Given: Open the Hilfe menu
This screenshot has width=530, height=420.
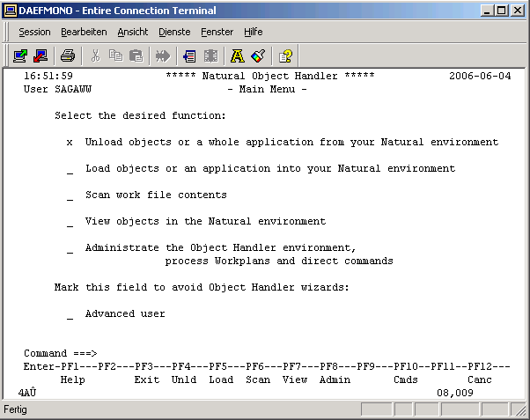Looking at the screenshot, I should 254,32.
